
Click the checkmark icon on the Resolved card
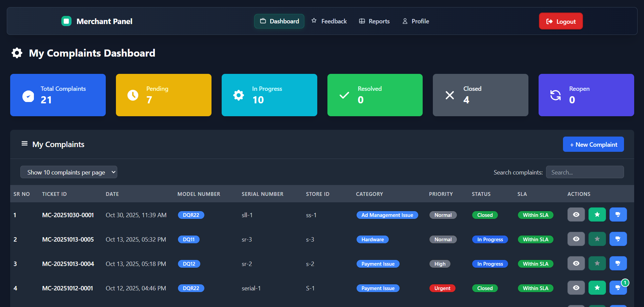pos(344,95)
